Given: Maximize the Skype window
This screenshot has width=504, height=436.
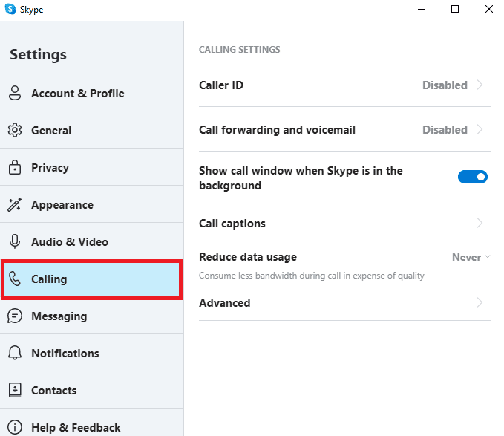Looking at the screenshot, I should (455, 9).
